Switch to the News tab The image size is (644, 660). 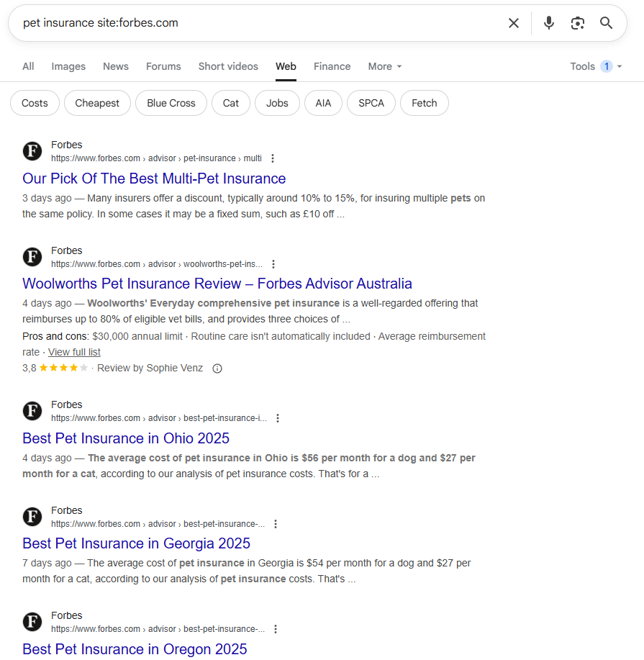(116, 66)
